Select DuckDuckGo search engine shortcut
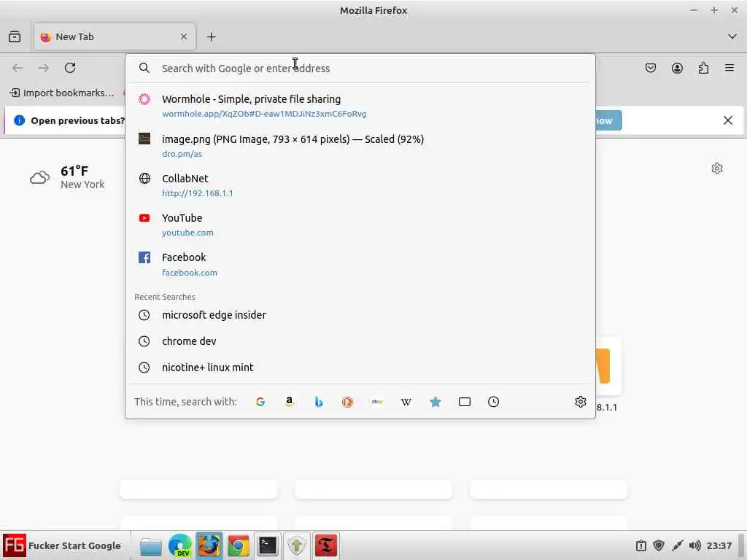The image size is (747, 560). [x=348, y=402]
